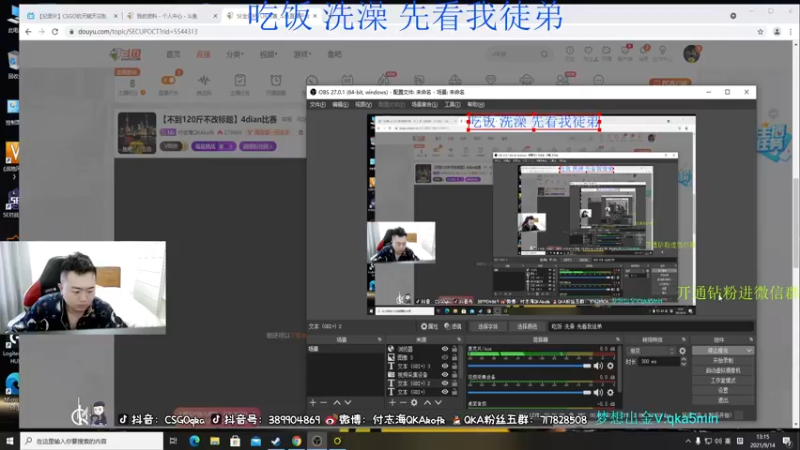The image size is (800, 450).
Task: Undock the 转场特效 panel via its header icon
Action: pyautogui.click(x=684, y=340)
